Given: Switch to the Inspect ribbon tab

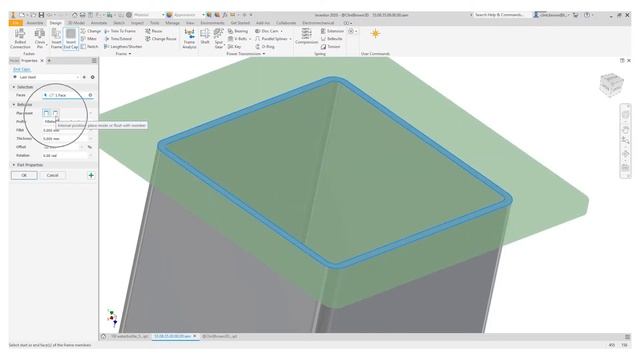Looking at the screenshot, I should click(x=137, y=23).
